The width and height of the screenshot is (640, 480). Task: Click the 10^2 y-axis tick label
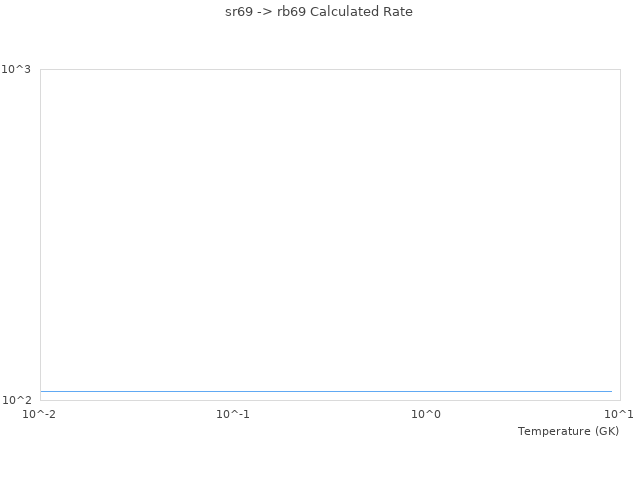coord(17,400)
